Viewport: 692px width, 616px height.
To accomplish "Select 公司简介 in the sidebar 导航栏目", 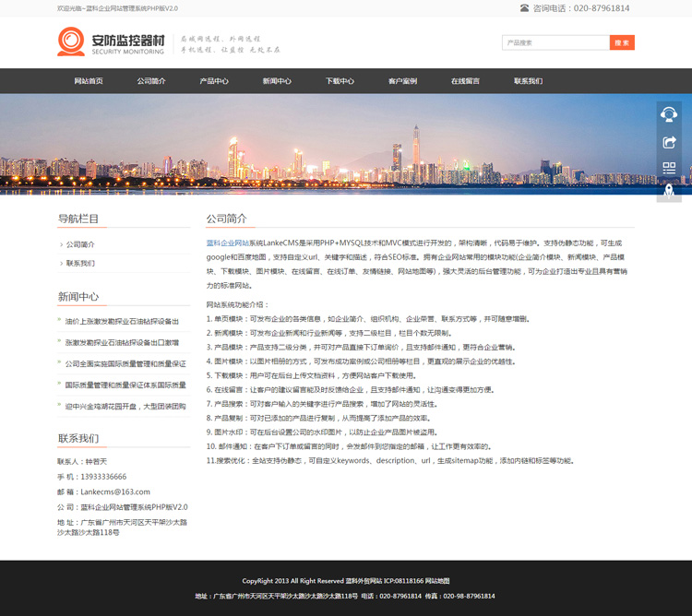I will tap(80, 244).
